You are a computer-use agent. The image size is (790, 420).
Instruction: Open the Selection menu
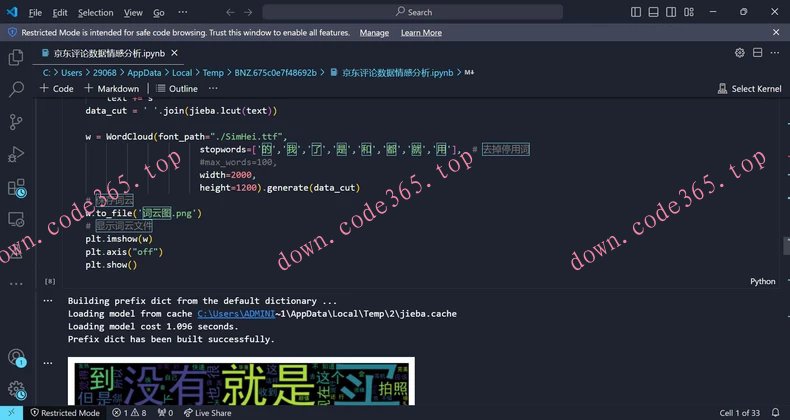point(96,13)
